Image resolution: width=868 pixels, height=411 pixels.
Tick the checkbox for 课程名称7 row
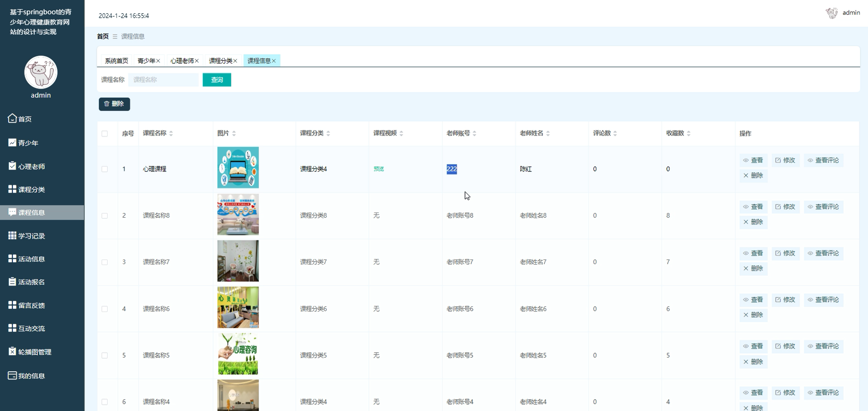105,262
